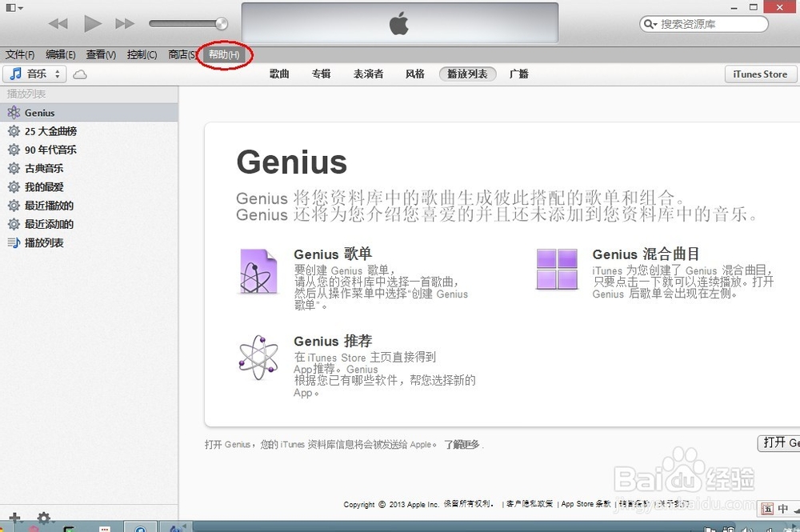Open the 古典音乐 smart playlist
This screenshot has width=800, height=532.
(x=89, y=168)
